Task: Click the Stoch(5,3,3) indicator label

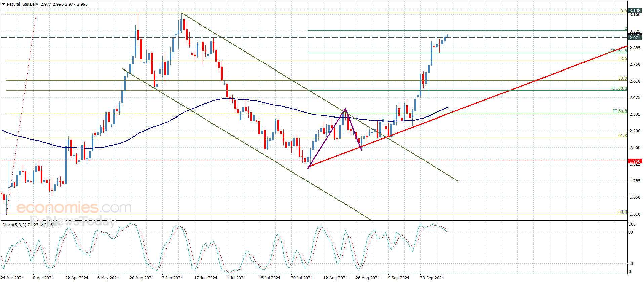Action: [x=14, y=225]
